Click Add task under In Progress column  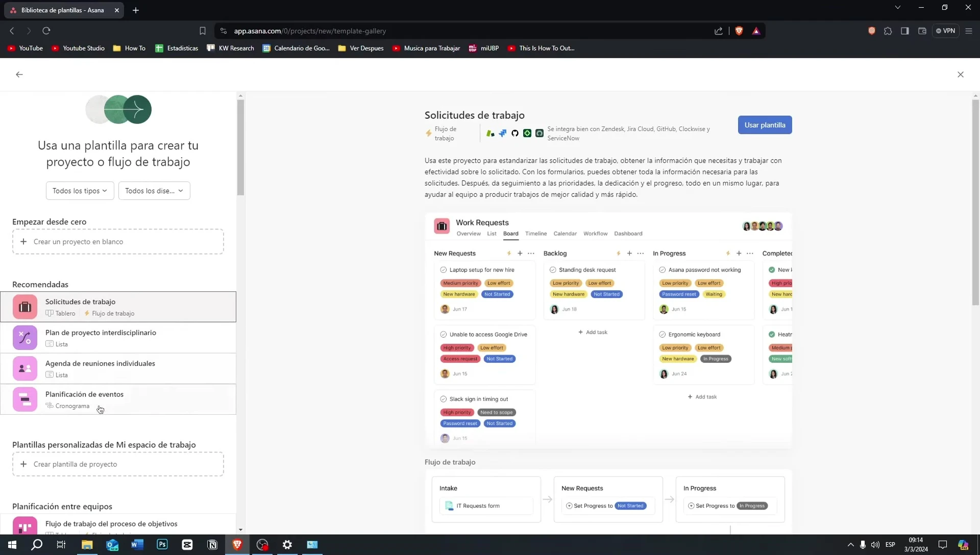702,397
